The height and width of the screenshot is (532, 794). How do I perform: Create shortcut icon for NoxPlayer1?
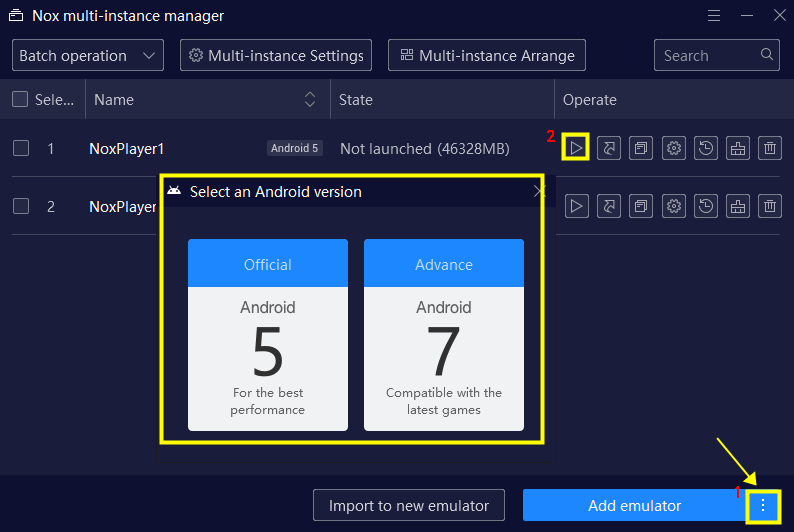coord(609,148)
